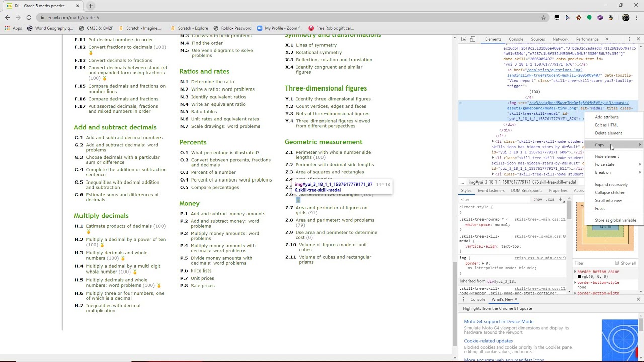Toggle the .cls class editor button
644x362 pixels.
coord(550,199)
